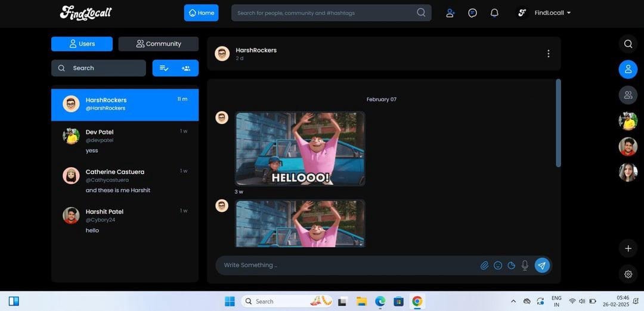
Task: Click the Wi-Fi network tray icon
Action: [572, 301]
